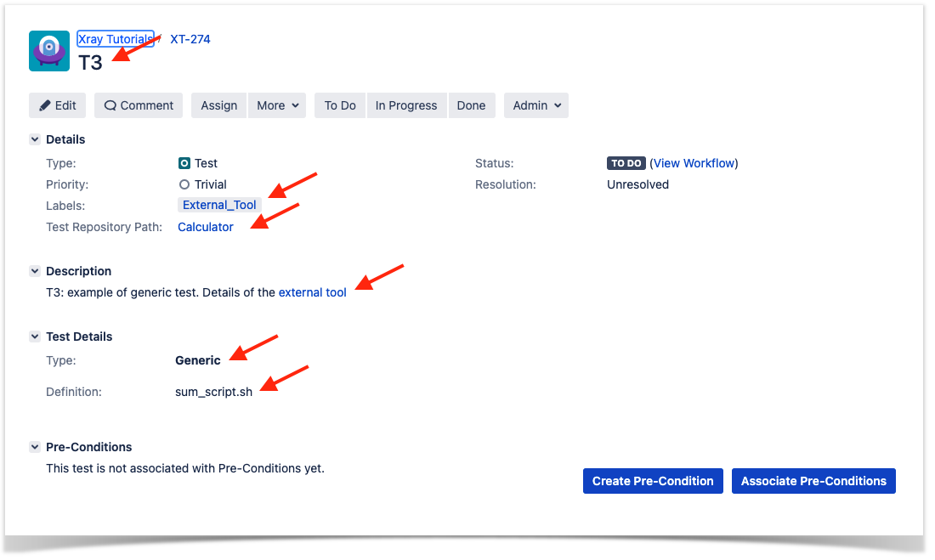Click the not associated with Pre-Conditions message
The image size is (935, 560).
pyautogui.click(x=185, y=469)
